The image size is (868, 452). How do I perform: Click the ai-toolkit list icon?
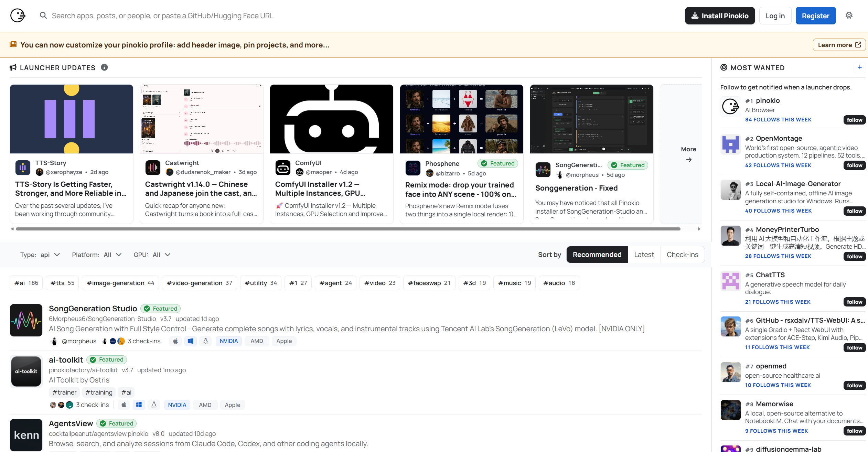click(26, 372)
